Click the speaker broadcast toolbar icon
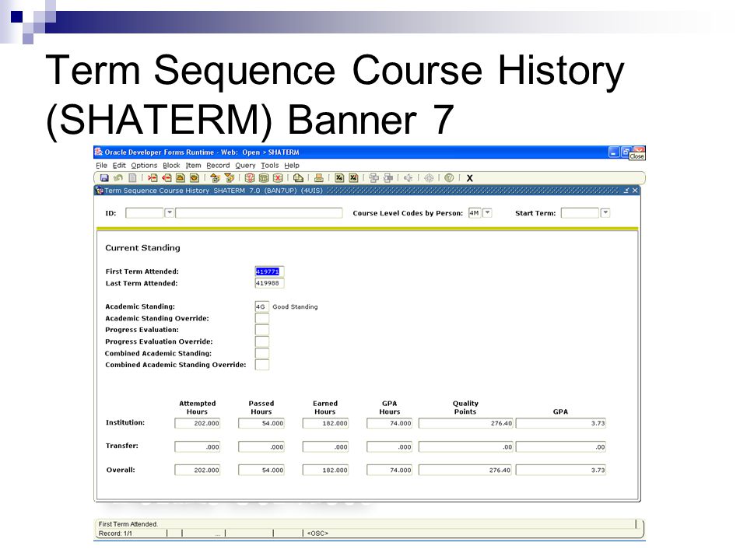This screenshot has width=747, height=560. click(409, 178)
